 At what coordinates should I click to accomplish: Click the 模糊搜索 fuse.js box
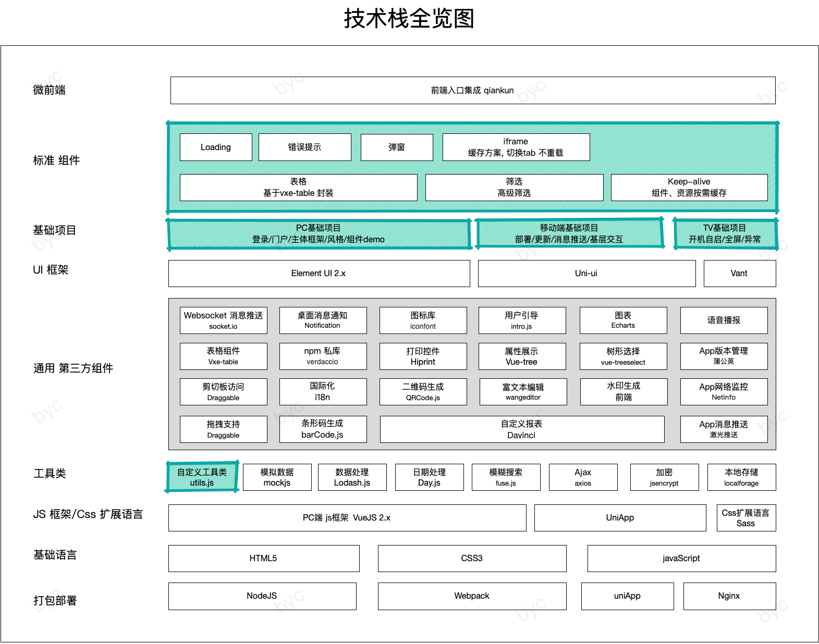point(506,477)
